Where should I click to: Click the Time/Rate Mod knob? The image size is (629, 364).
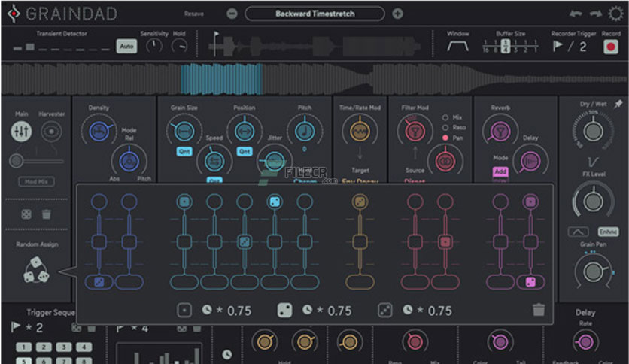click(x=360, y=131)
